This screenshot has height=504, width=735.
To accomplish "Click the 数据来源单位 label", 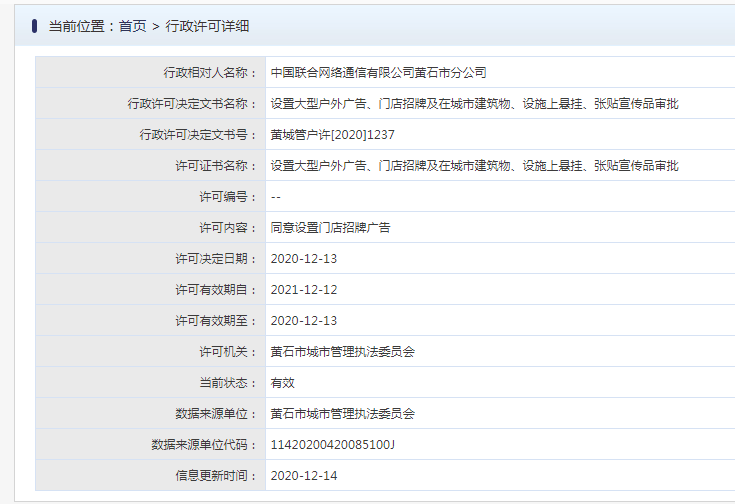I will click(216, 414).
